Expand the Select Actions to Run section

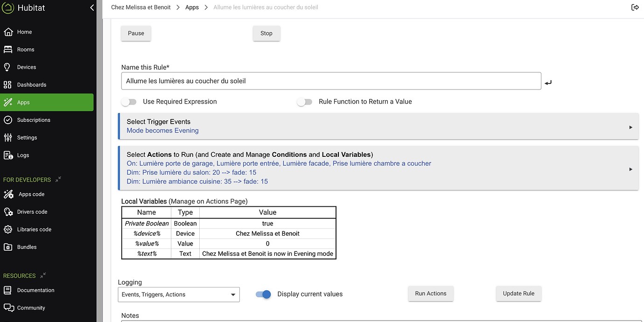pos(630,169)
